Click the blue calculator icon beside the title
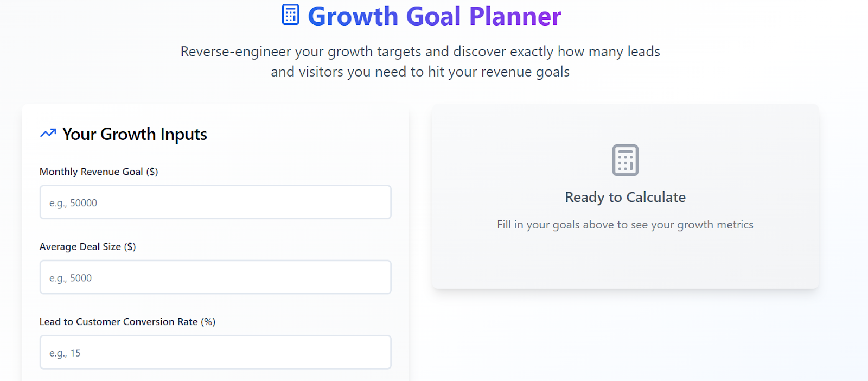This screenshot has width=868, height=381. [290, 15]
